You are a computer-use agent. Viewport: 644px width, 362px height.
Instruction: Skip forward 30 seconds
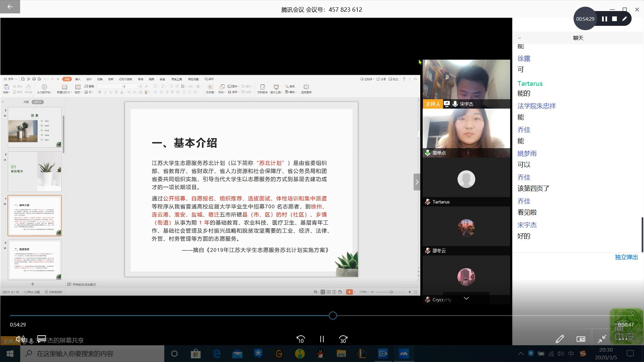click(343, 339)
